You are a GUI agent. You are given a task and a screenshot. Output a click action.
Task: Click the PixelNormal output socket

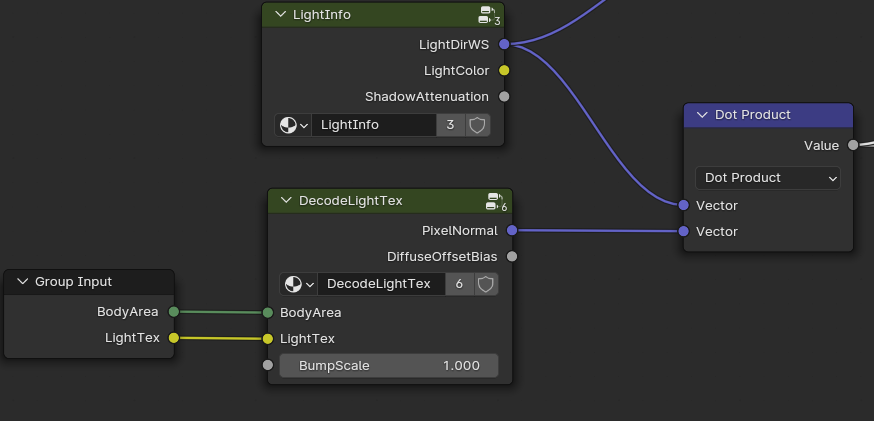click(x=512, y=231)
